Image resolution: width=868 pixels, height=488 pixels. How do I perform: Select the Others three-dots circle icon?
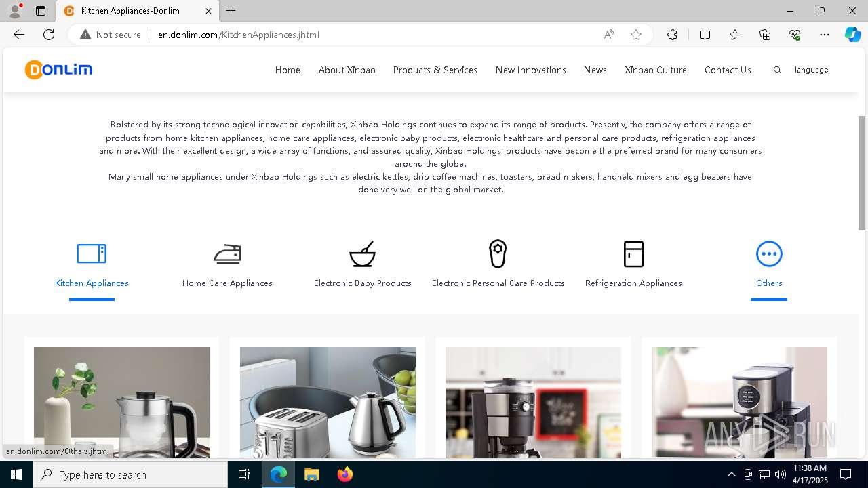tap(769, 253)
